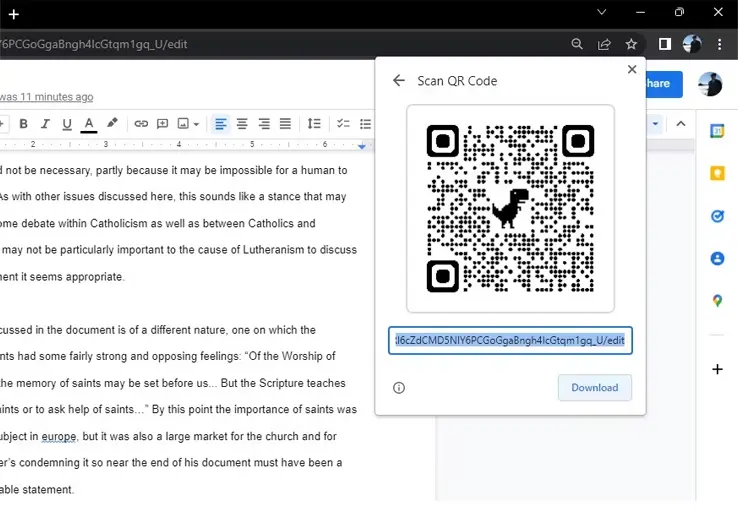Collapse the menus with the up chevron
738x532 pixels.
[x=681, y=124]
